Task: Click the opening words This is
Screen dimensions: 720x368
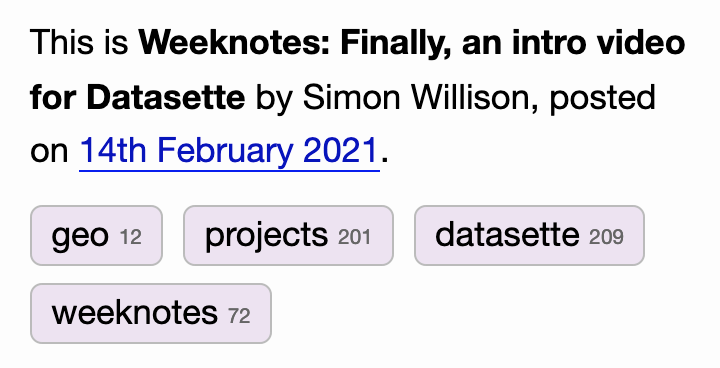Action: [x=79, y=42]
